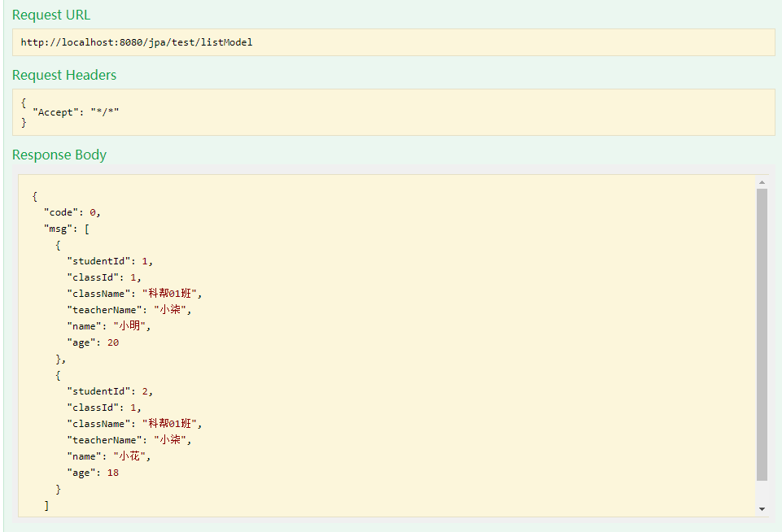Click the "code": 0 line

72,212
